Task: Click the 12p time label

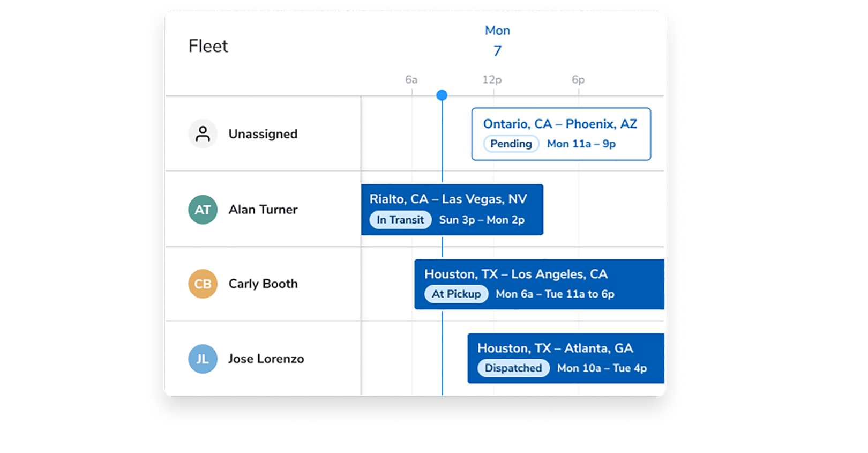Action: [492, 79]
